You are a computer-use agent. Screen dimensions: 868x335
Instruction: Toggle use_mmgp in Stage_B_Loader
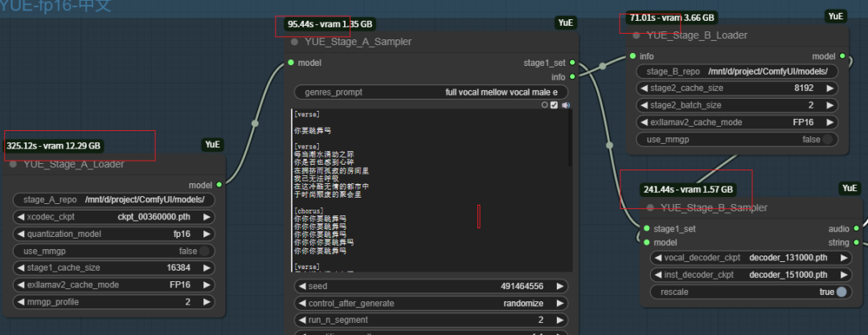click(x=828, y=140)
